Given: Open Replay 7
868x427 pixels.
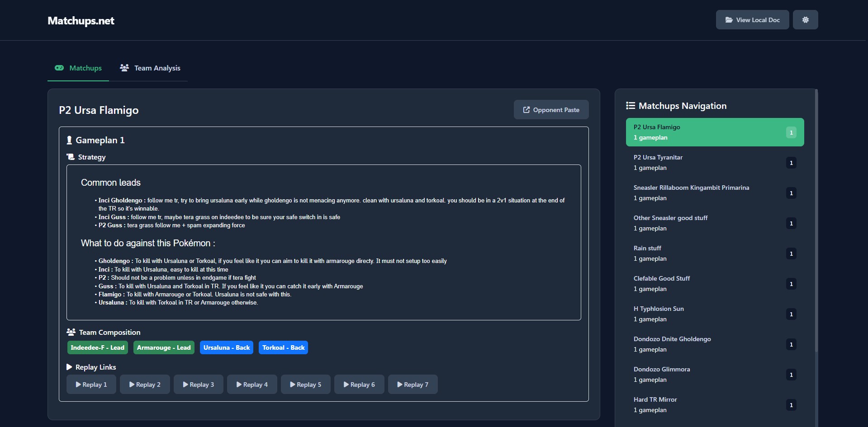Looking at the screenshot, I should point(413,385).
